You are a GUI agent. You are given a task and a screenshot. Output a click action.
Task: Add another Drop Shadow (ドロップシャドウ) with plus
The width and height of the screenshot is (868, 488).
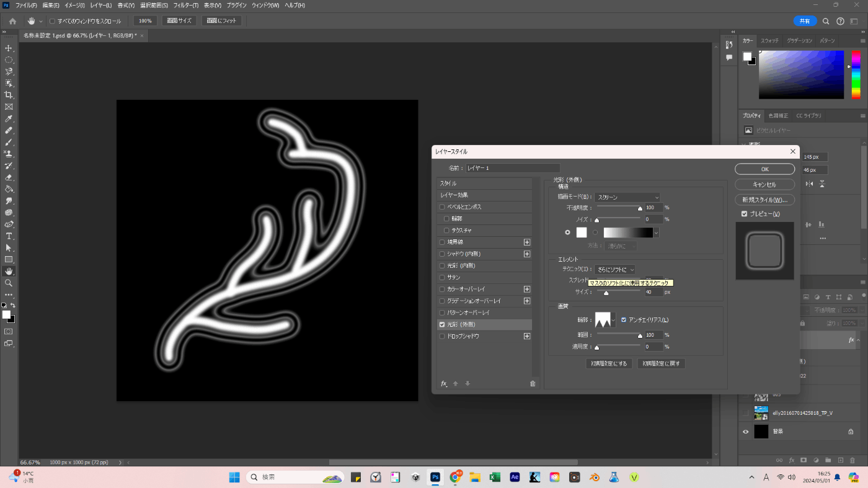527,336
